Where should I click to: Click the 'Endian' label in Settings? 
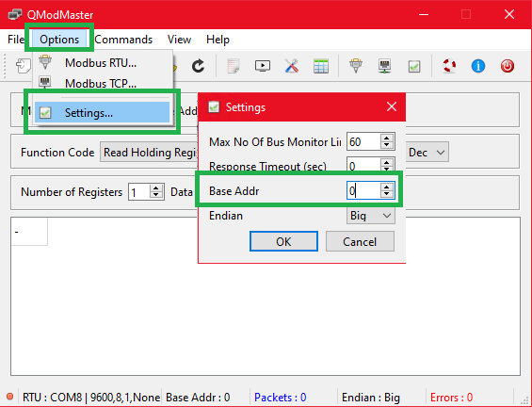coord(226,216)
